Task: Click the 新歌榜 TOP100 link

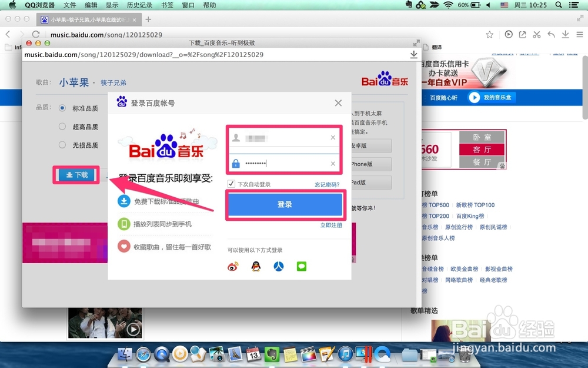Action: [475, 205]
